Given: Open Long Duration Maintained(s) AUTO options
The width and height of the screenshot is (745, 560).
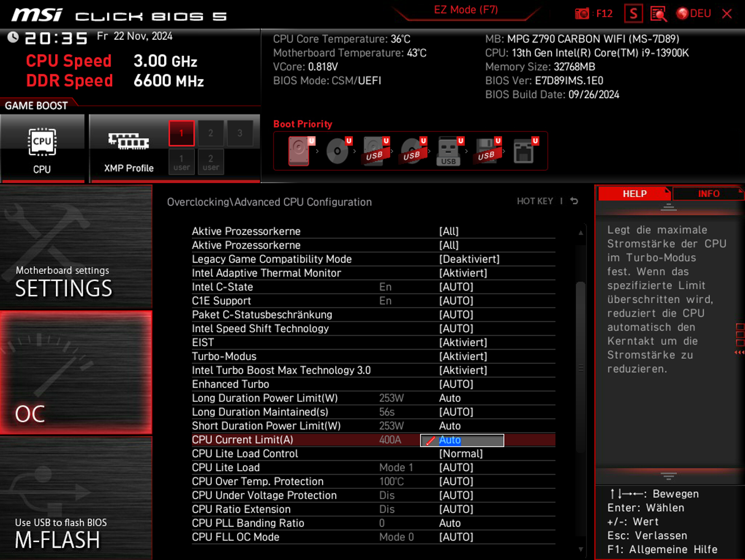Looking at the screenshot, I should pyautogui.click(x=456, y=412).
